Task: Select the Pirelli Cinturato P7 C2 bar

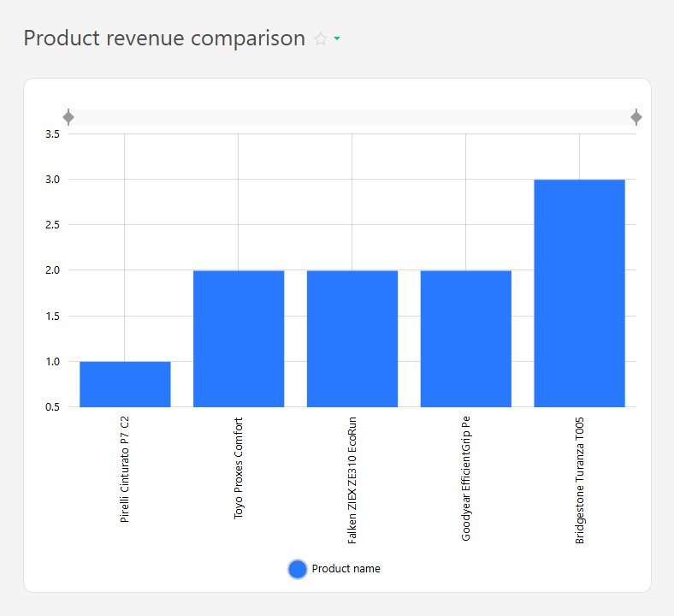Action: 125,384
